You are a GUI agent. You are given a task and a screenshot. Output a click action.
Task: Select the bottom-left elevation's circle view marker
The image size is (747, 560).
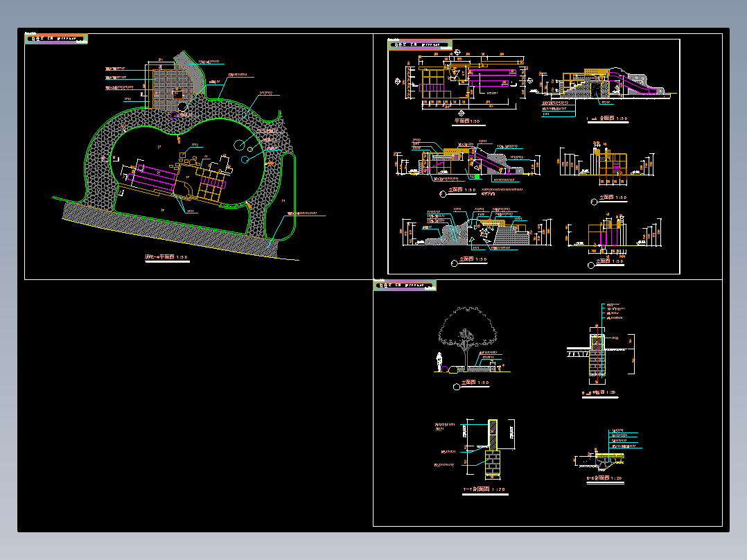point(455,263)
